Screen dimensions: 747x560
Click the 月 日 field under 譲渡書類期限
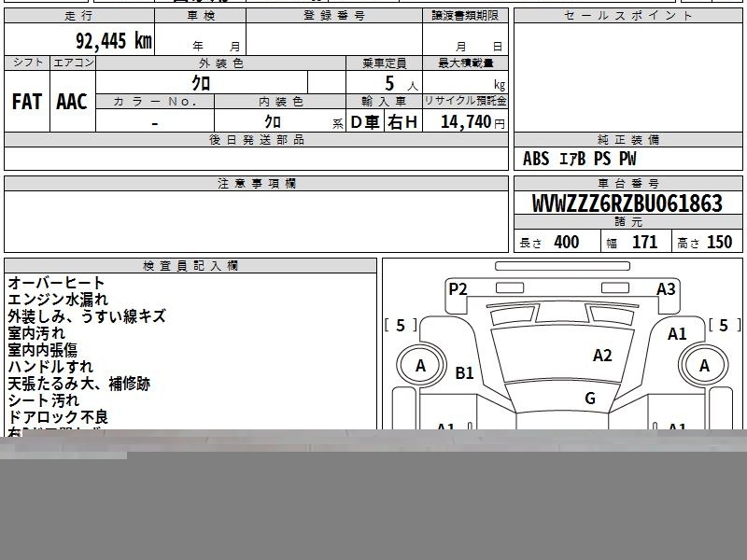465,39
